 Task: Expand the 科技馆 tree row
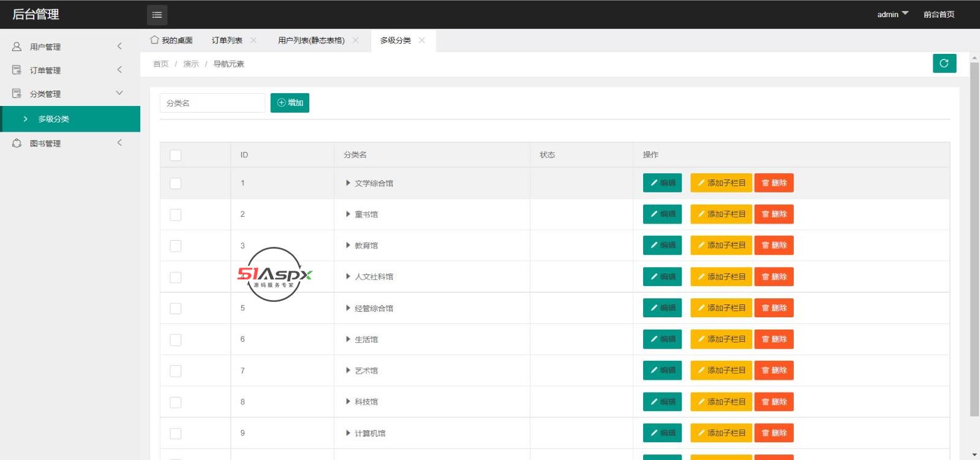tap(348, 402)
